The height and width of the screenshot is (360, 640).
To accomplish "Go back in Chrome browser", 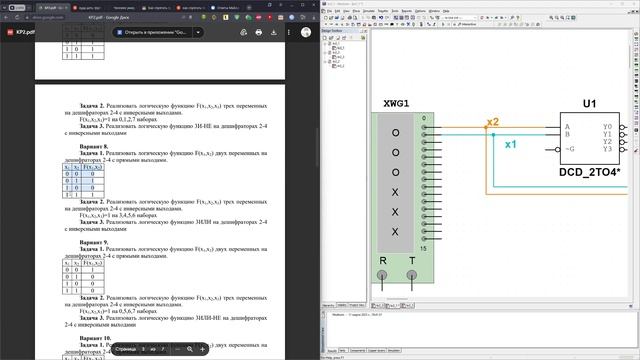I will 6,18.
